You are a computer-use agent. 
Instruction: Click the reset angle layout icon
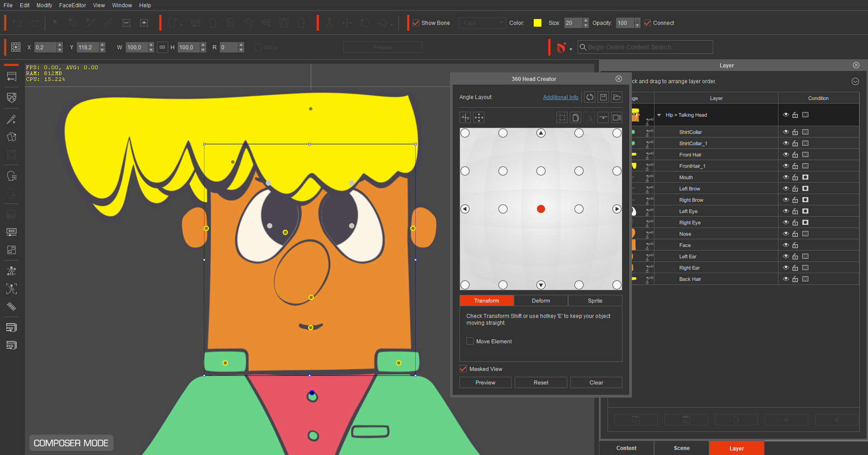point(590,97)
